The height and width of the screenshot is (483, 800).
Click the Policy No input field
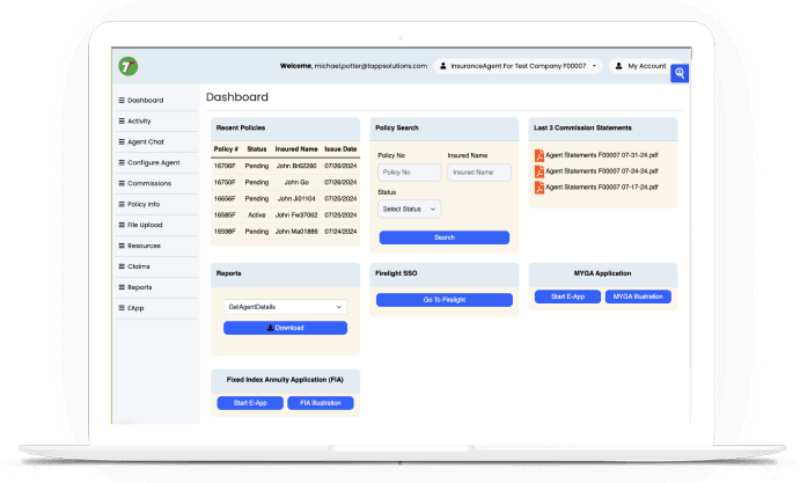point(409,173)
